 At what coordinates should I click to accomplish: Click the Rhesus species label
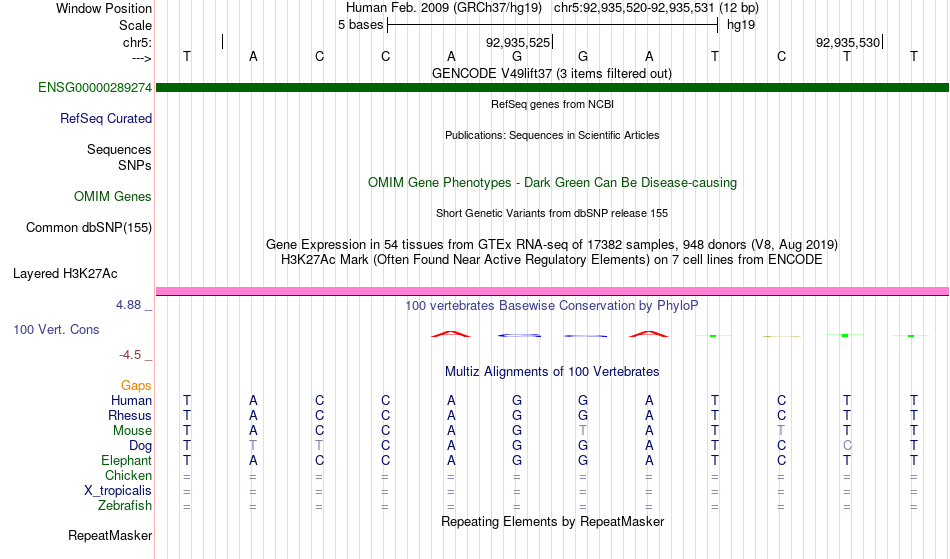tap(130, 415)
